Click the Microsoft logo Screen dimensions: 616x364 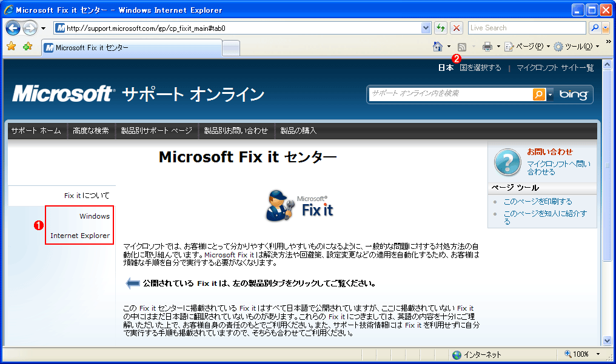click(63, 94)
